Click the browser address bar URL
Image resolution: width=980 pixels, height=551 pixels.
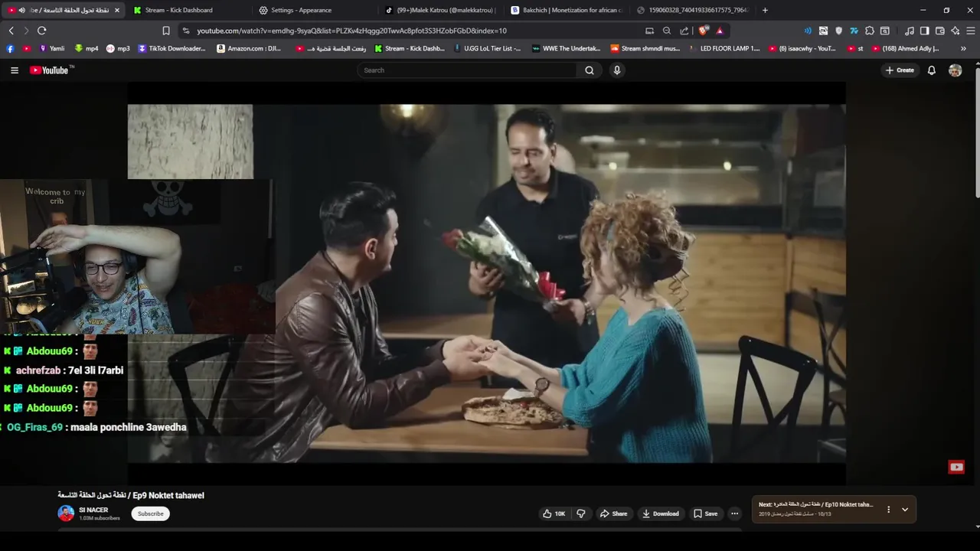pyautogui.click(x=351, y=31)
